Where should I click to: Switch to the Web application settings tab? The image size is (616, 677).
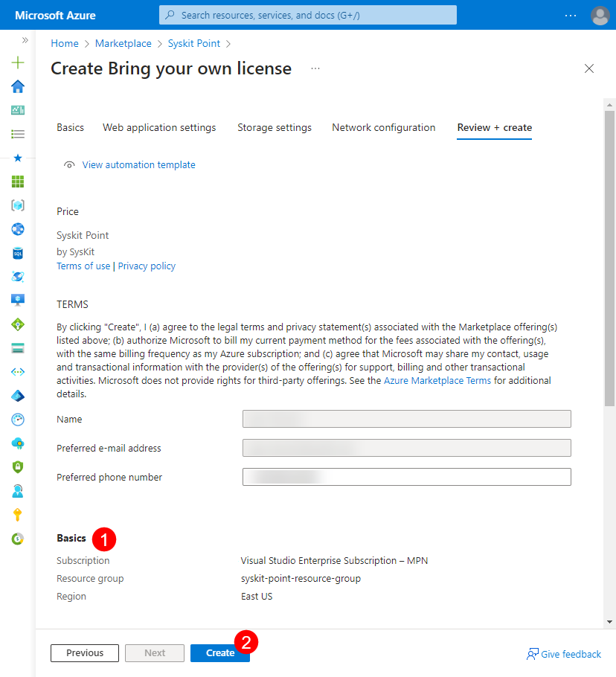(x=158, y=127)
